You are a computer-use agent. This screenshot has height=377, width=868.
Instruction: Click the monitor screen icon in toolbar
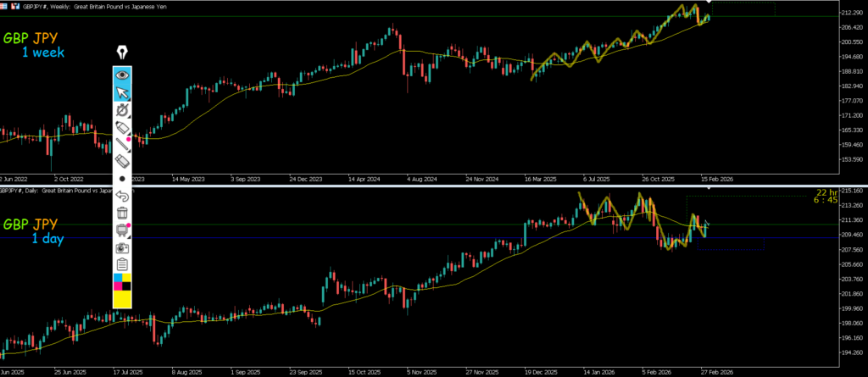coord(122,230)
